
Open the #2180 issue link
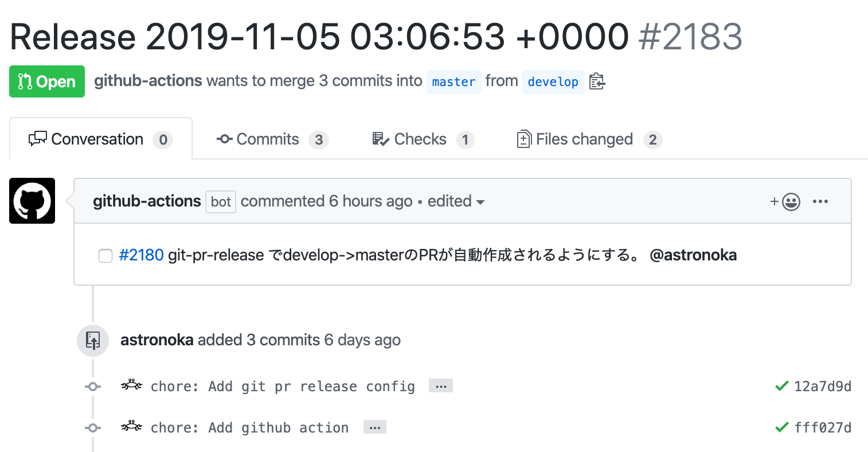[x=141, y=255]
